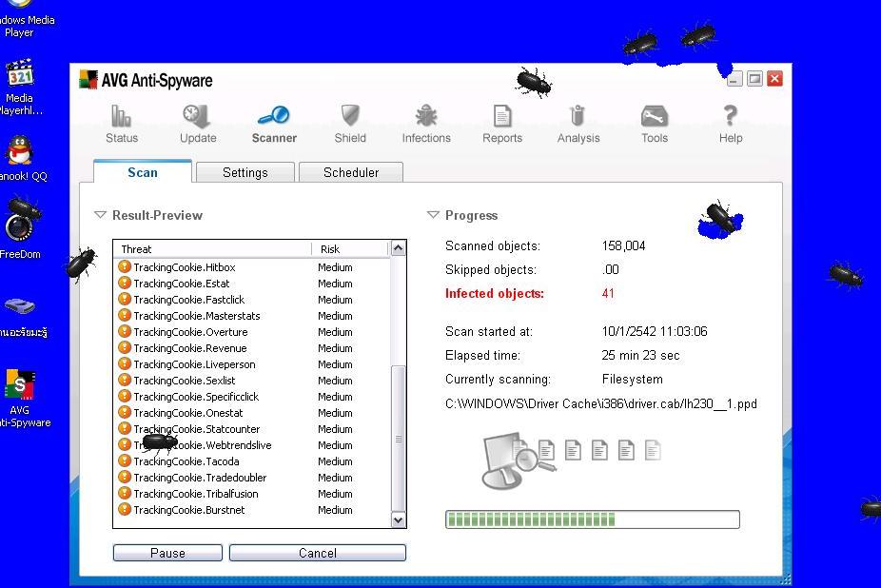Open the Status section
The width and height of the screenshot is (881, 588).
click(122, 124)
